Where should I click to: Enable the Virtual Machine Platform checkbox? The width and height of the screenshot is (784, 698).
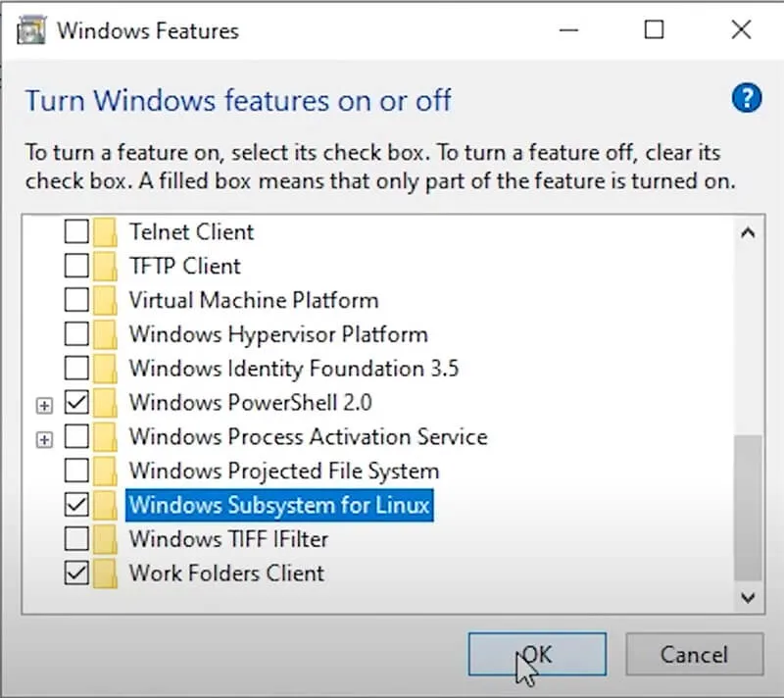(76, 300)
